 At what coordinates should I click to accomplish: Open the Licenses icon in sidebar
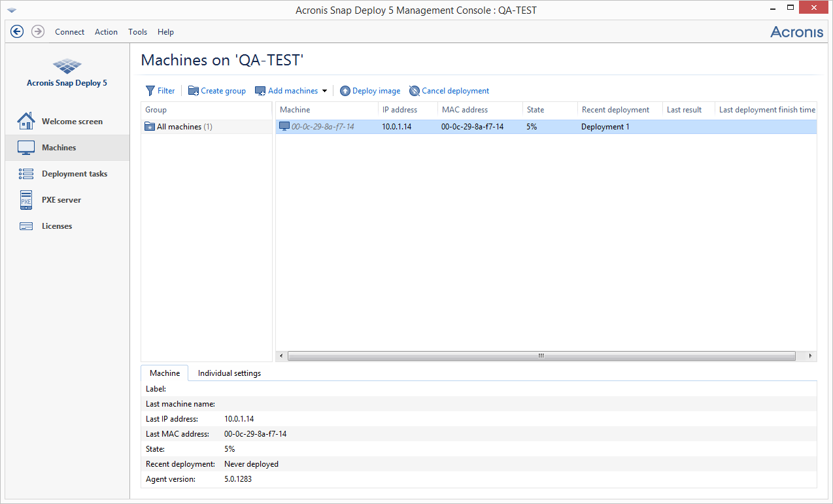tap(26, 226)
